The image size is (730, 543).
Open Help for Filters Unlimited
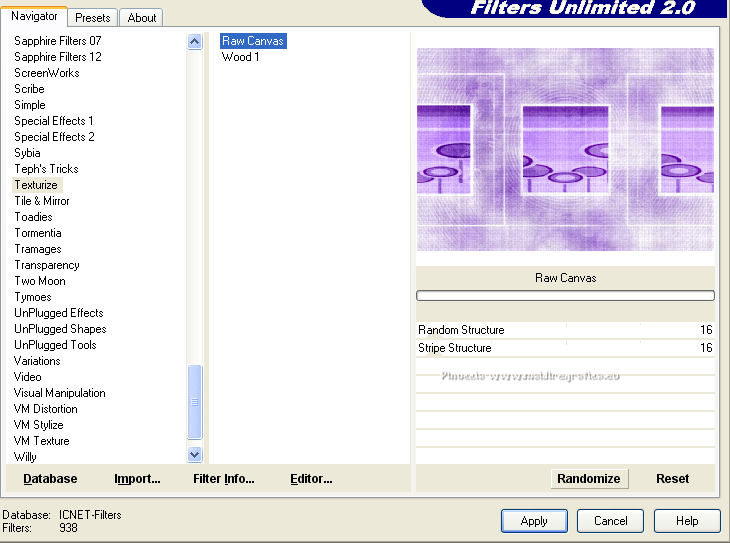pyautogui.click(x=687, y=521)
